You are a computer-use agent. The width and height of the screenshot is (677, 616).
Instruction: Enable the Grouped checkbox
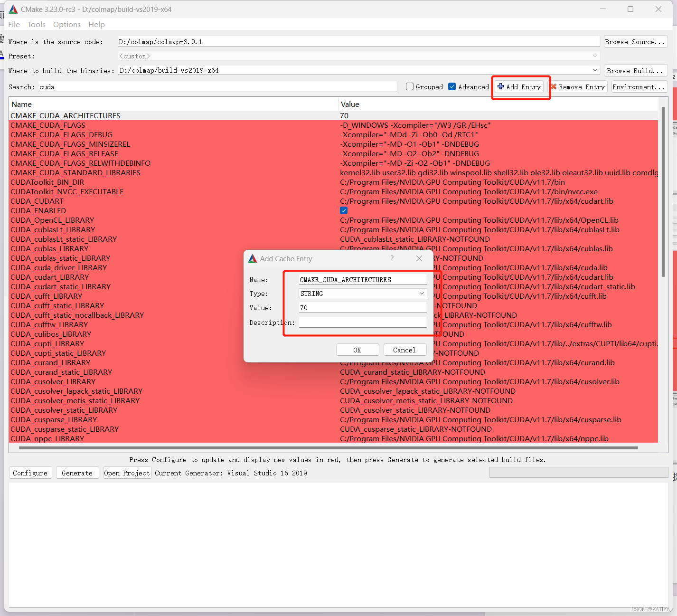click(x=409, y=86)
